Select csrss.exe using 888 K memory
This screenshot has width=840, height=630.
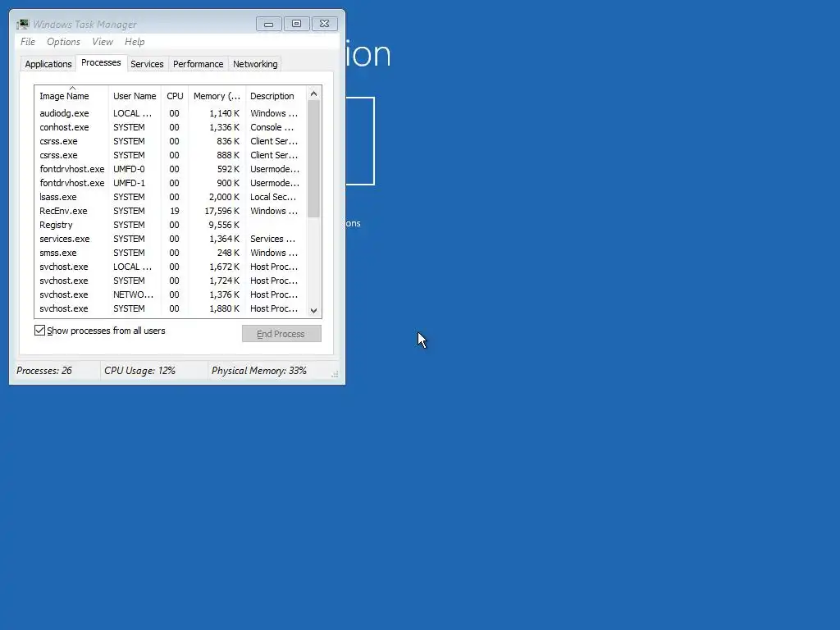tap(171, 155)
